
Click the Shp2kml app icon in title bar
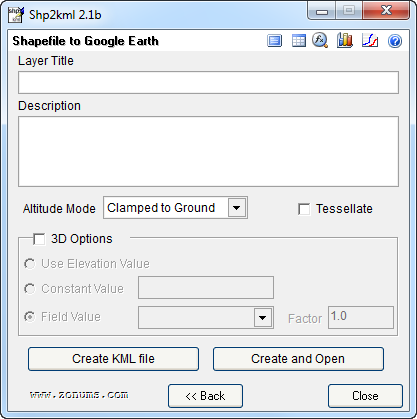(16, 15)
